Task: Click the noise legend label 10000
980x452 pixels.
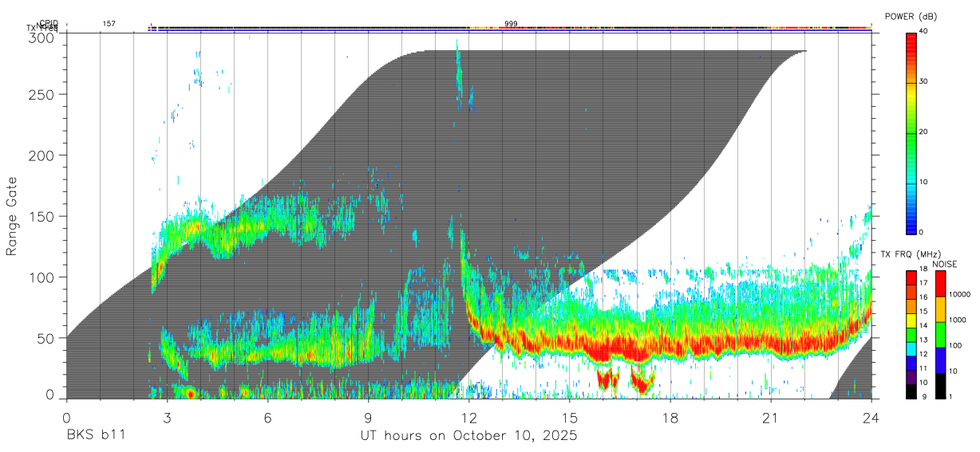Action: (x=959, y=295)
